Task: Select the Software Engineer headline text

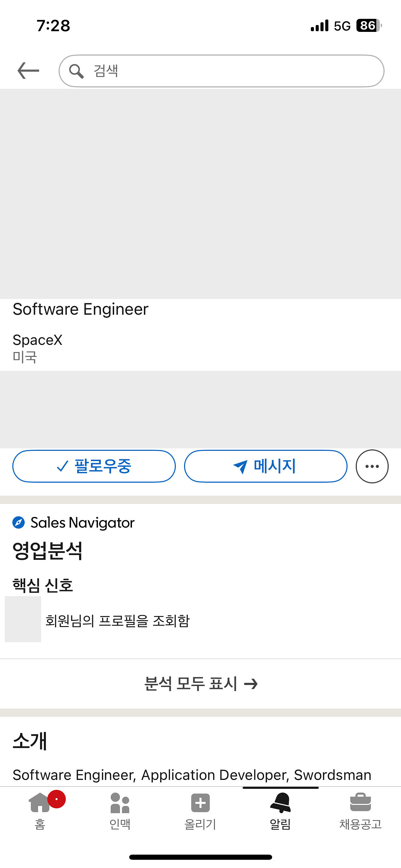Action: pyautogui.click(x=80, y=310)
